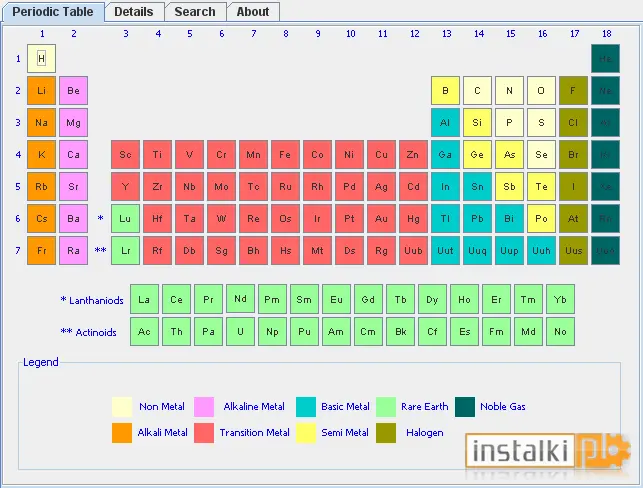Click the Zinc (Zn) element

click(413, 155)
